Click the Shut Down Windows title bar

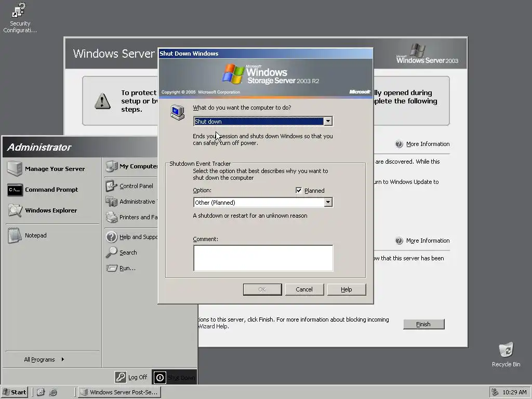266,54
